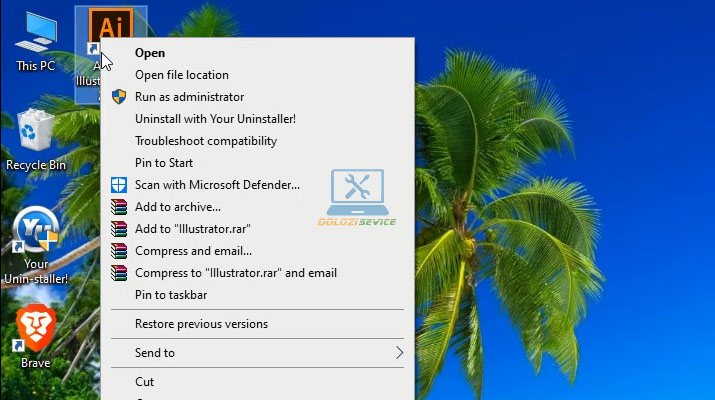Click Add to archive... WinRAR entry
Screen dimensions: 715x400
click(177, 207)
